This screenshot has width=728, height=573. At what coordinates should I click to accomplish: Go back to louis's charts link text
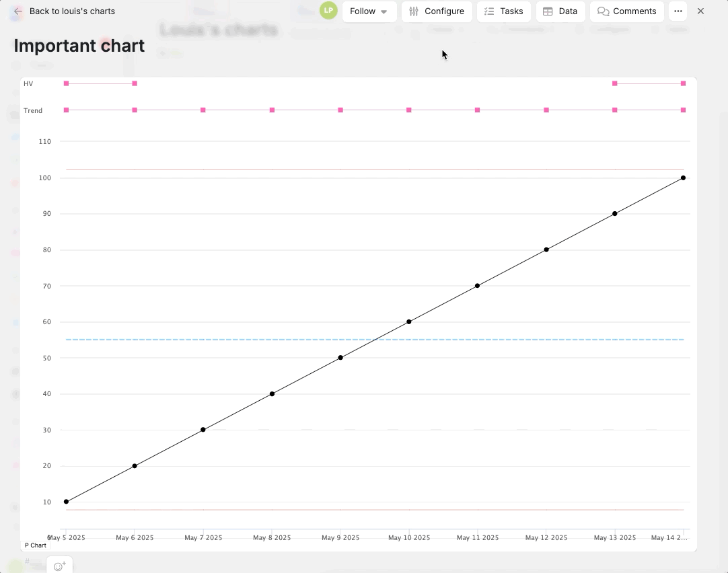pyautogui.click(x=72, y=11)
